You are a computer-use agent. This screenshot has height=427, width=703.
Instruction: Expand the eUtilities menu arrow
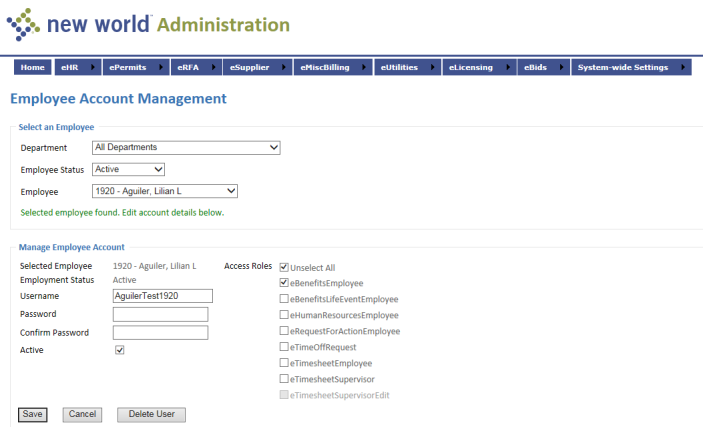point(431,67)
